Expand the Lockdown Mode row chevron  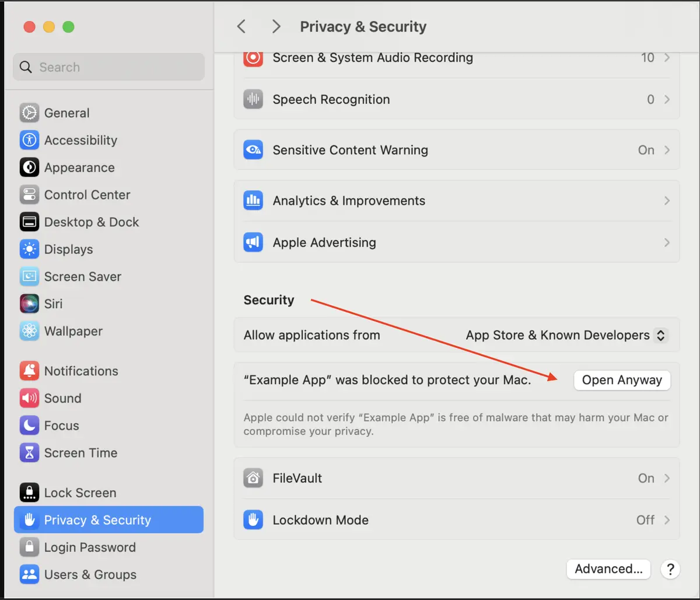point(666,519)
